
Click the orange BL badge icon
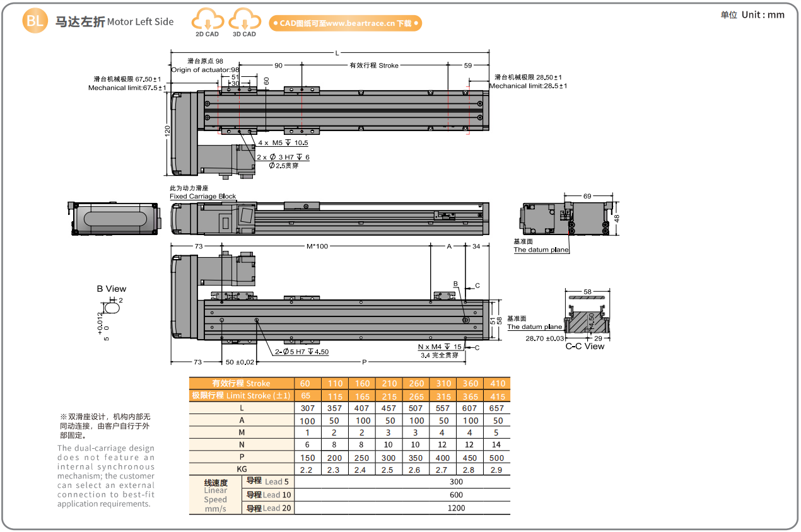pyautogui.click(x=35, y=21)
